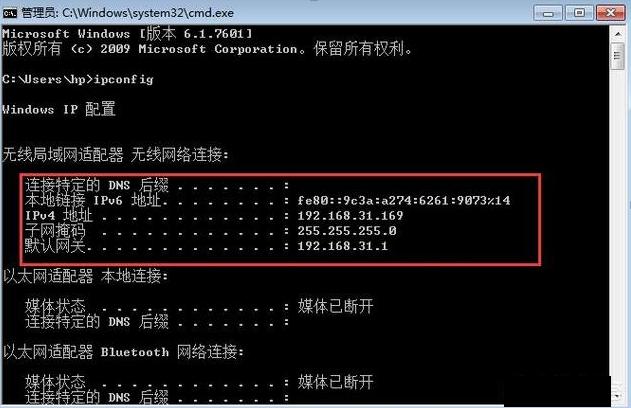The height and width of the screenshot is (408, 631).
Task: Click the 以太网适配器 本地连接 heading
Action: tap(85, 276)
